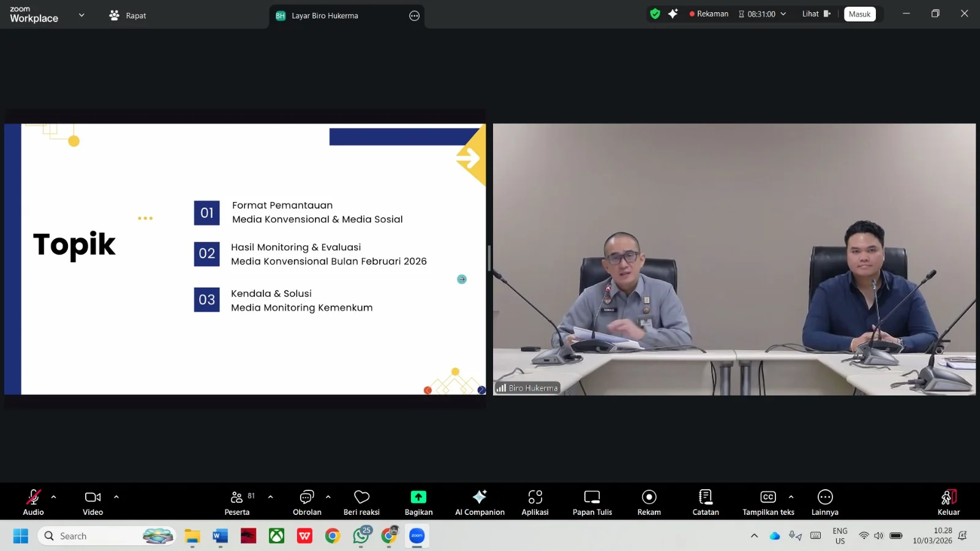The height and width of the screenshot is (551, 980).
Task: Open the Aplikasi apps panel
Action: click(x=535, y=502)
